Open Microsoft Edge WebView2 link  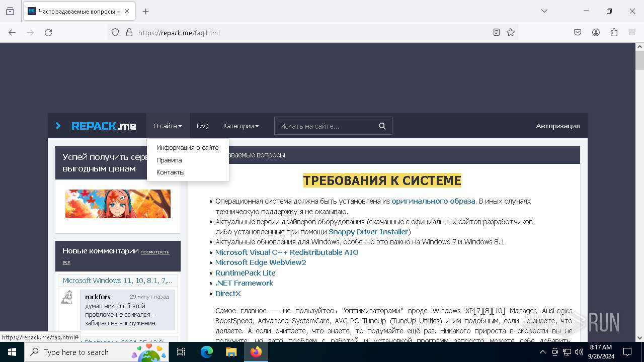pyautogui.click(x=261, y=262)
